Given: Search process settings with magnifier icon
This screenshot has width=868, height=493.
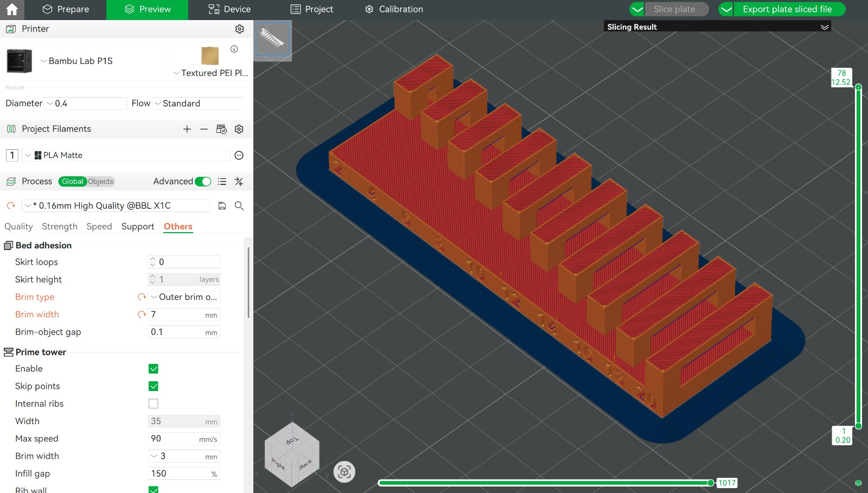Looking at the screenshot, I should point(239,206).
